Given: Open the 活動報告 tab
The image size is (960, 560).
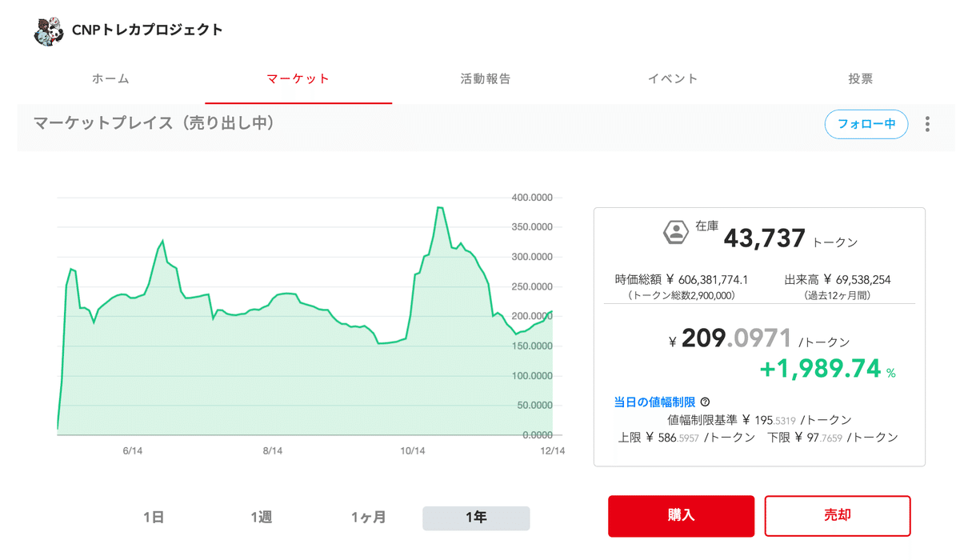Looking at the screenshot, I should pyautogui.click(x=486, y=79).
